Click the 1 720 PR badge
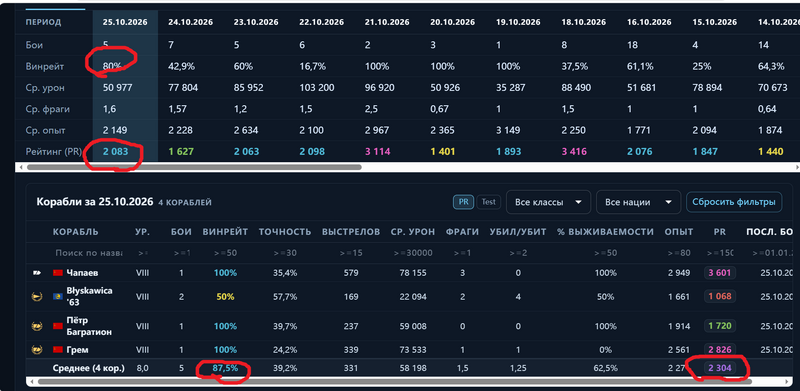This screenshot has width=800, height=391. [x=719, y=326]
